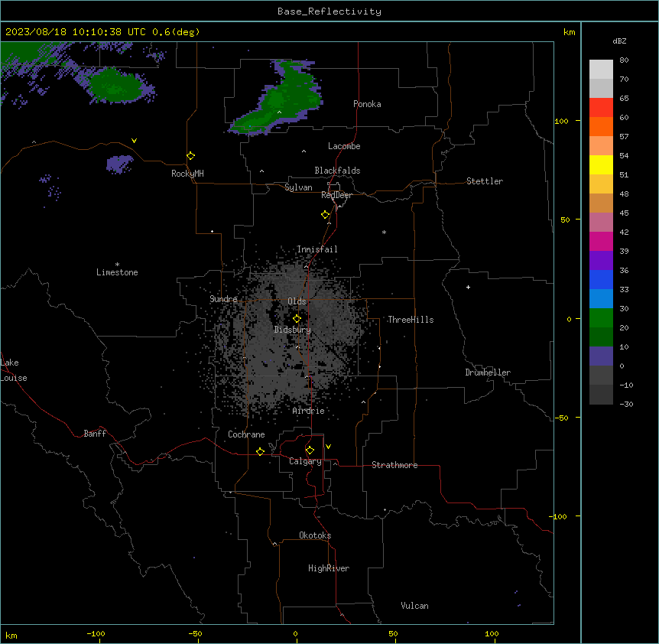
Task: Click the green oval echo in upper left
Action: click(117, 86)
